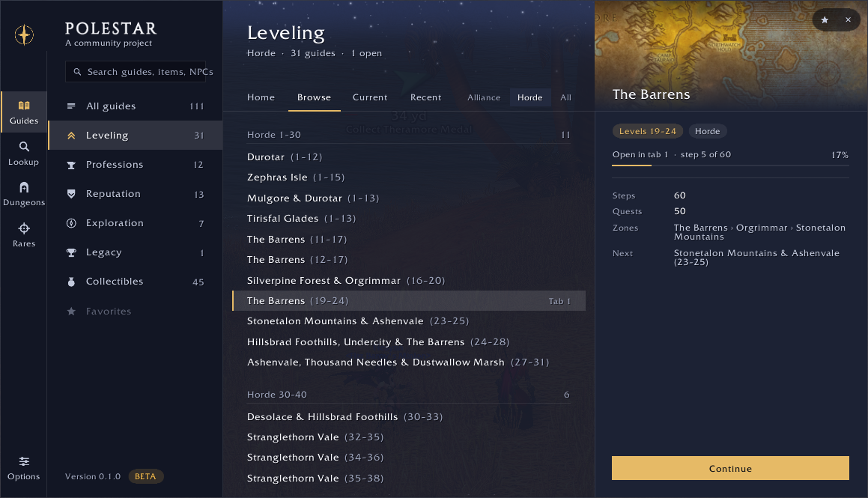Screen dimensions: 868x498
Task: Click the Collectibles pouch icon
Action: [x=71, y=282]
